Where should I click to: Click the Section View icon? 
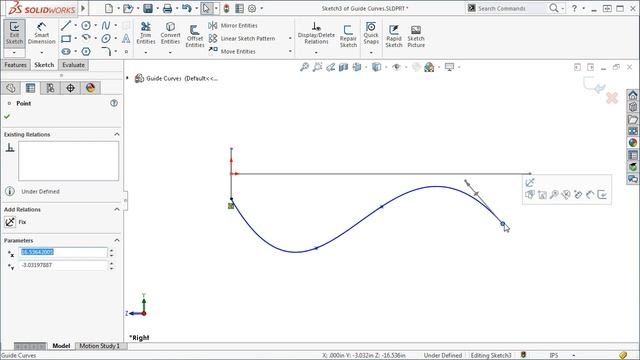(x=343, y=67)
